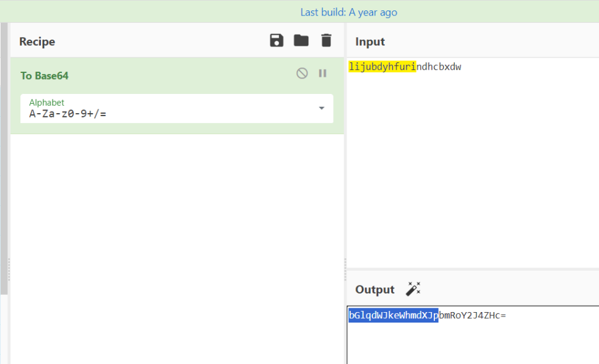Set breakpoint on To Base64 operation
Screen dimensions: 599x364
pyautogui.click(x=322, y=73)
